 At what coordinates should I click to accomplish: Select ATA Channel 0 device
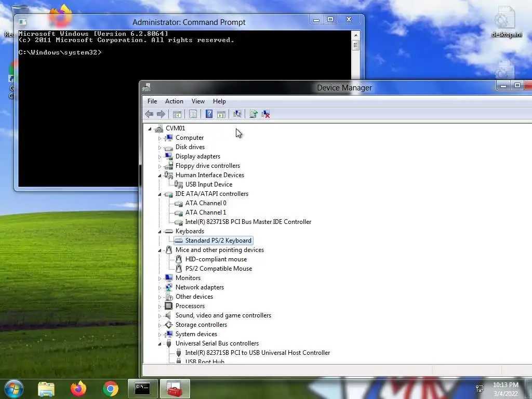point(206,203)
